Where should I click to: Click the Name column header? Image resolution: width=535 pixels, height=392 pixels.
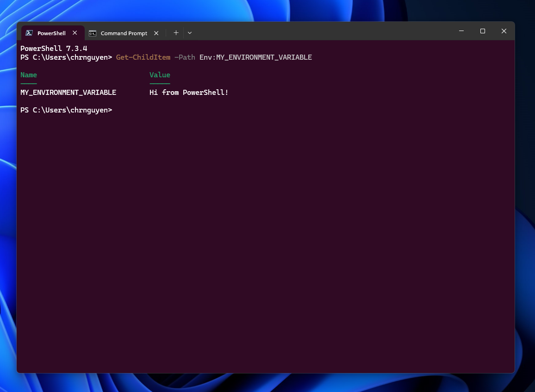pyautogui.click(x=28, y=75)
